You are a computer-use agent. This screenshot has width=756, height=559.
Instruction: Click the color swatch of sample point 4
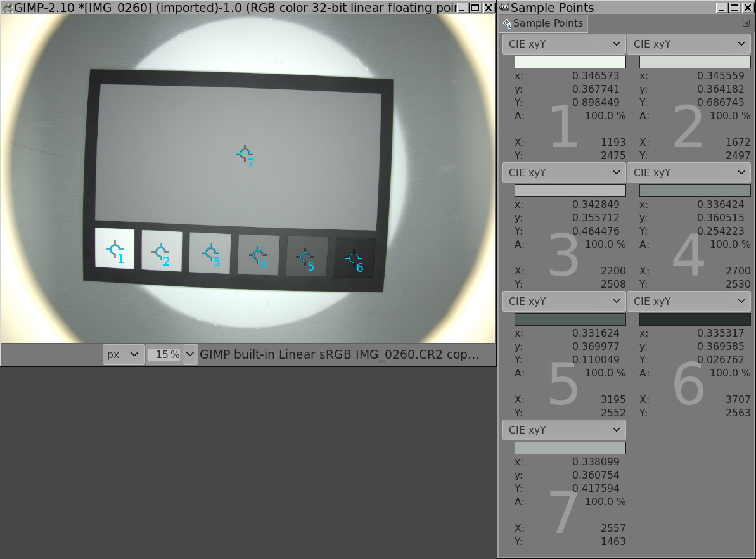[695, 191]
